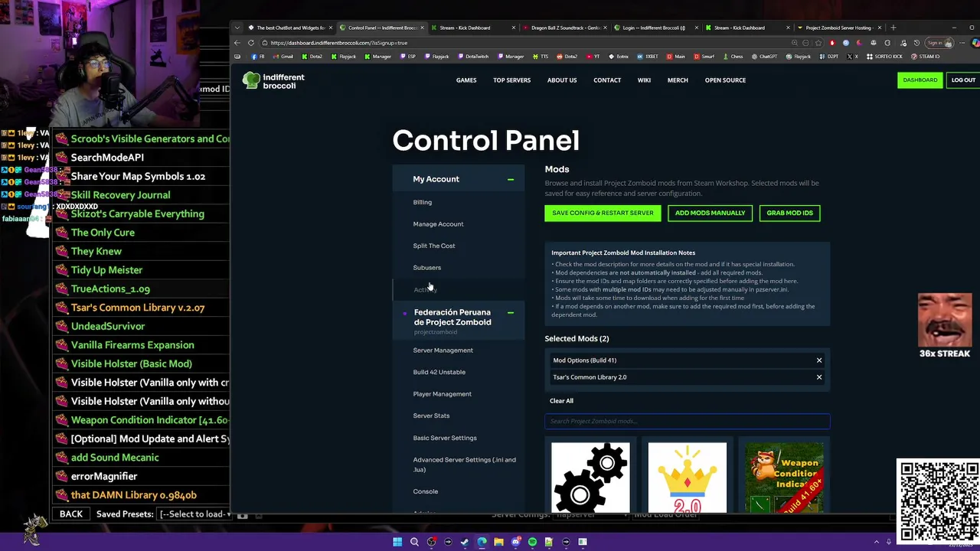Open Server Management in sidebar
The height and width of the screenshot is (551, 980).
tap(443, 350)
